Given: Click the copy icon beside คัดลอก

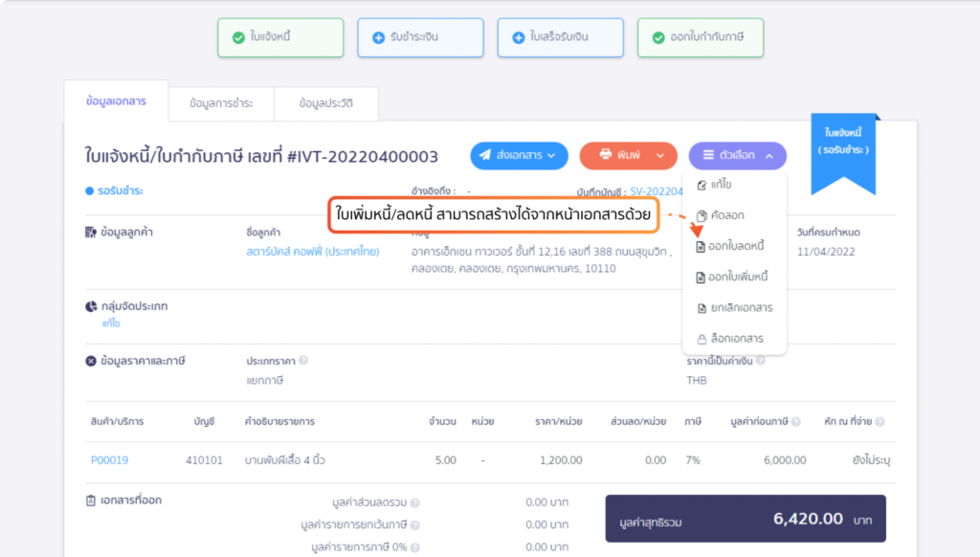Looking at the screenshot, I should (x=702, y=215).
